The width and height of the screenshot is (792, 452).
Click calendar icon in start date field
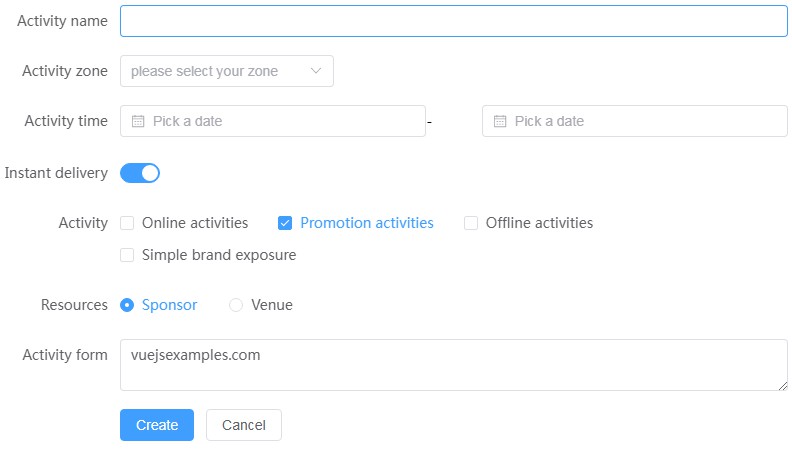coord(139,121)
